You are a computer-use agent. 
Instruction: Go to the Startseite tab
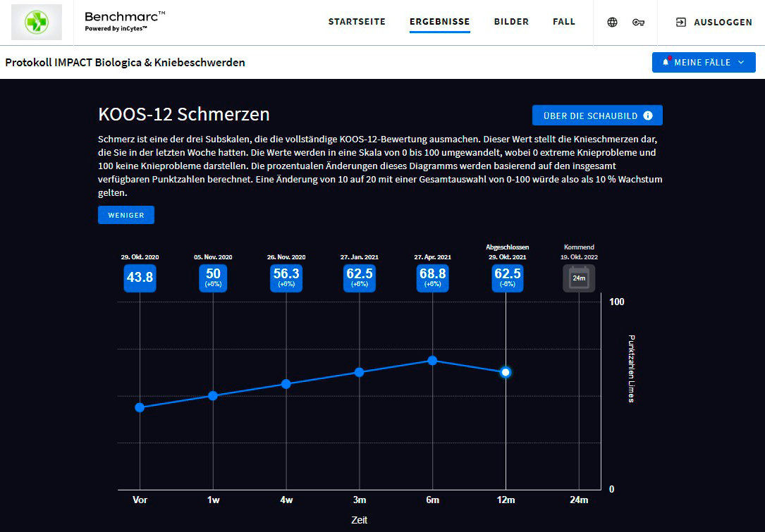click(x=357, y=22)
